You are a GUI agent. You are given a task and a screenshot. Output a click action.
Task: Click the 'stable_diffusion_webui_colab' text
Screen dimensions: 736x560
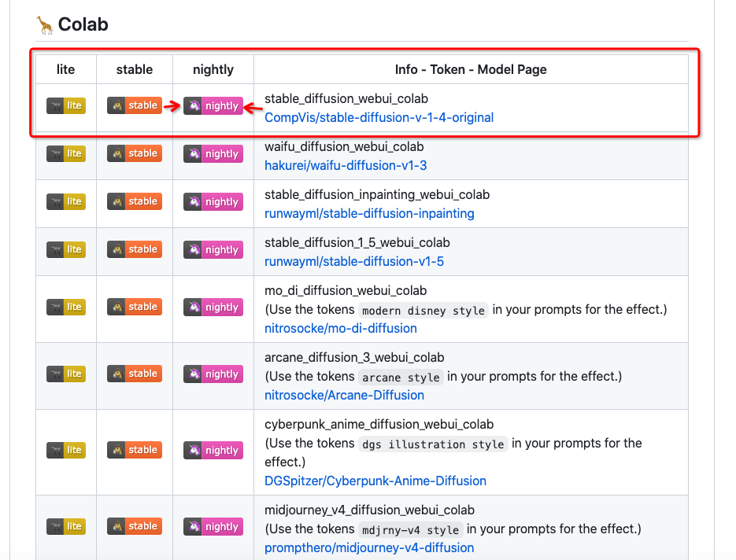click(346, 98)
